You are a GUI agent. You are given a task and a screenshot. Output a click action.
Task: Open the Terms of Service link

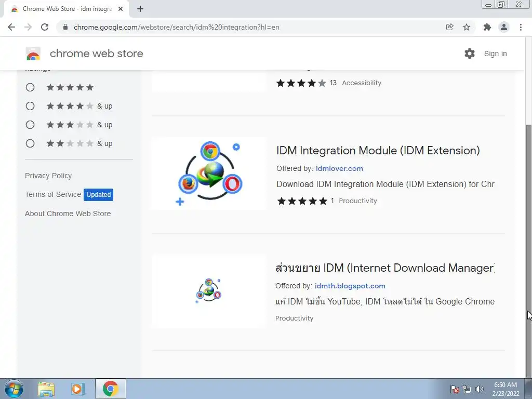coord(53,194)
